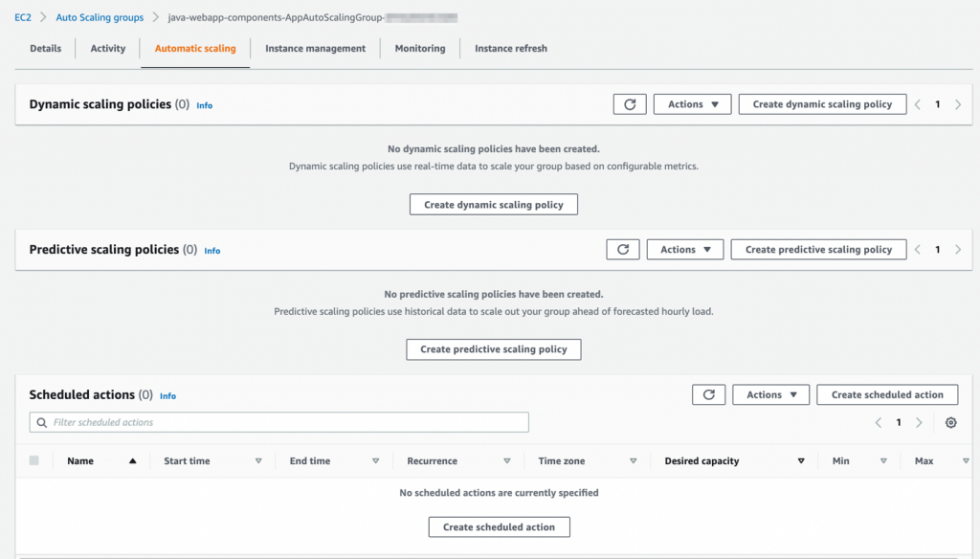This screenshot has height=559, width=980.
Task: Click previous page arrow for scheduled actions
Action: click(x=879, y=421)
